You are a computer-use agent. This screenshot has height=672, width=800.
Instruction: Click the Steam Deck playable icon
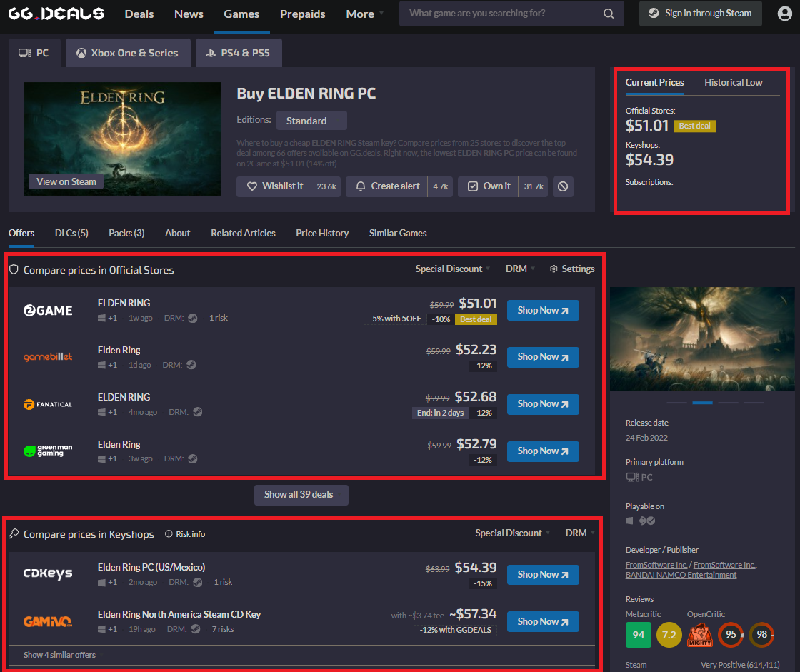[x=647, y=521]
